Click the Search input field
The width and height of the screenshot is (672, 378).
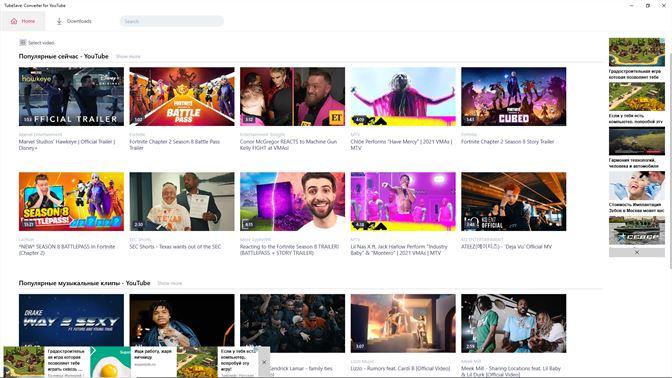coord(171,21)
